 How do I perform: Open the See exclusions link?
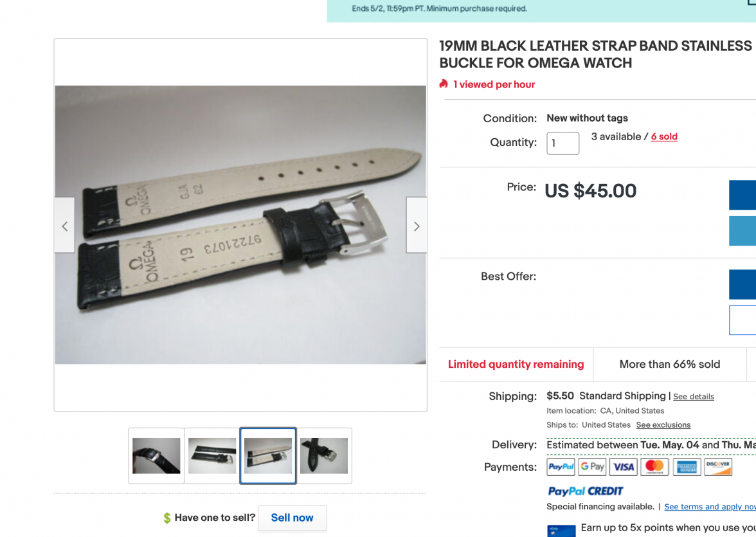point(663,425)
